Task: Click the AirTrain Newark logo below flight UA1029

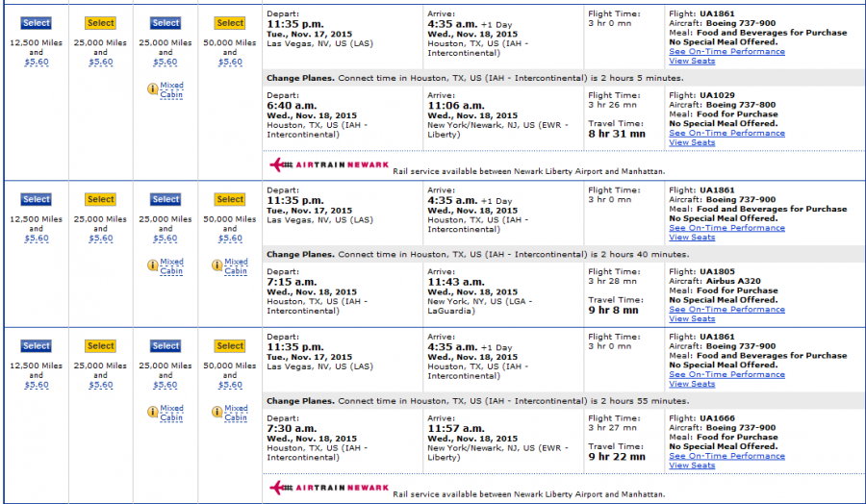Action: 329,164
